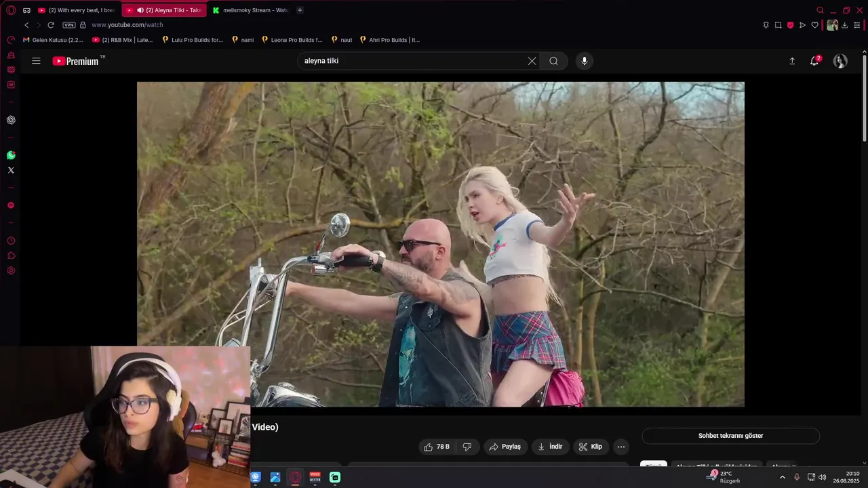The width and height of the screenshot is (868, 488).
Task: Open the 'Ahri Pro Builds' bookmark
Action: click(x=390, y=40)
